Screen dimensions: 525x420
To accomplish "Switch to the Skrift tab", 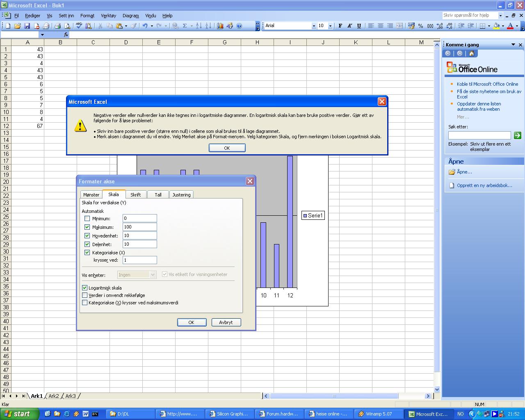I will pos(135,195).
